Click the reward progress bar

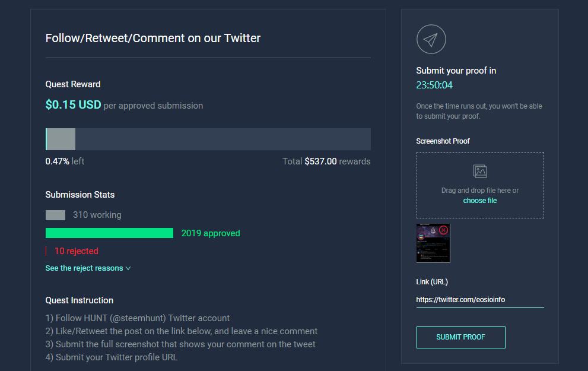pyautogui.click(x=208, y=139)
